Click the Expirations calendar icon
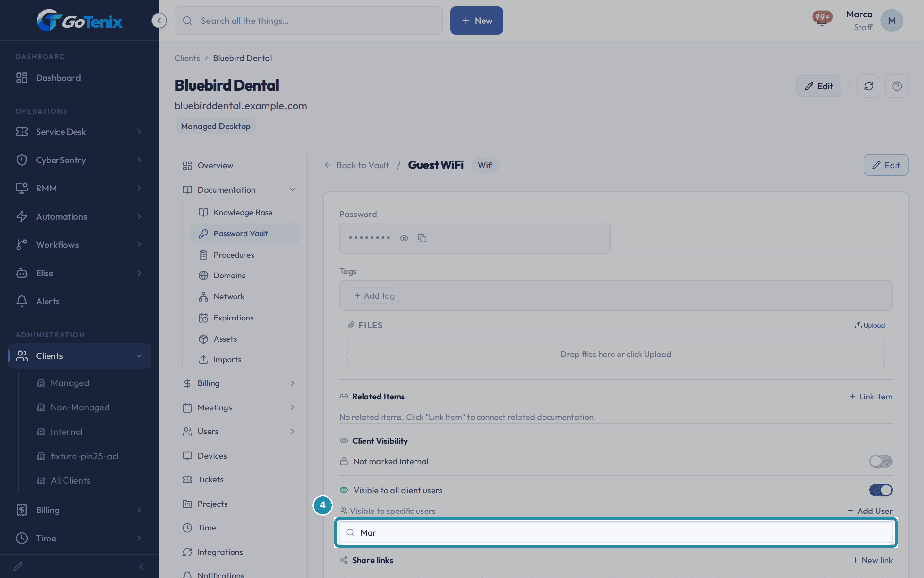The height and width of the screenshot is (578, 924). point(203,318)
